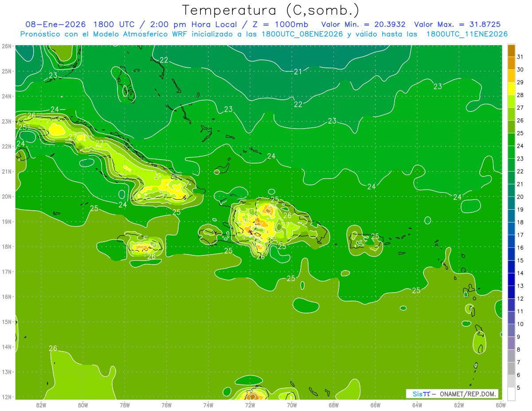This screenshot has height=411, width=532.
Task: Click the "1800UTC_08ENE2026" initialization time
Action: tap(302, 34)
